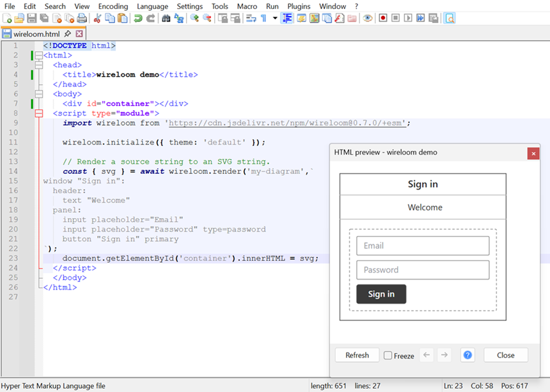Click the Save All toolbar icon
The height and width of the screenshot is (392, 550).
click(x=44, y=19)
